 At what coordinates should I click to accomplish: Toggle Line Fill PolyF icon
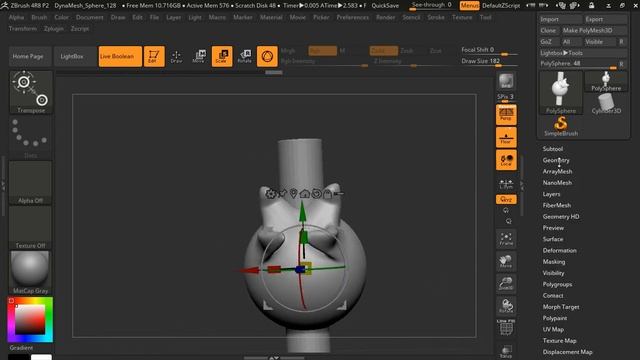click(506, 327)
